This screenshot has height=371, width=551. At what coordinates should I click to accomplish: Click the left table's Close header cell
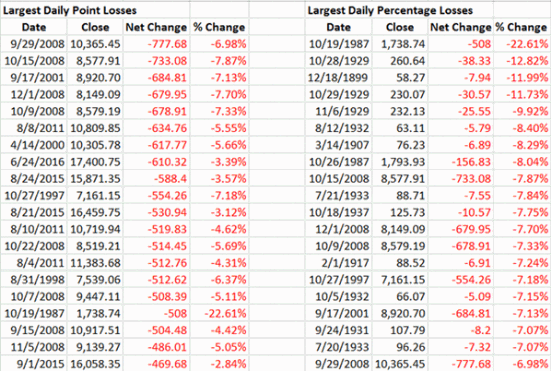[x=95, y=27]
